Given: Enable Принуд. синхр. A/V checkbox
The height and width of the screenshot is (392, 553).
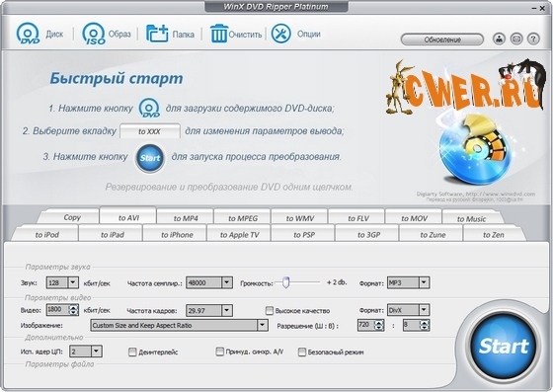Looking at the screenshot, I should point(219,352).
